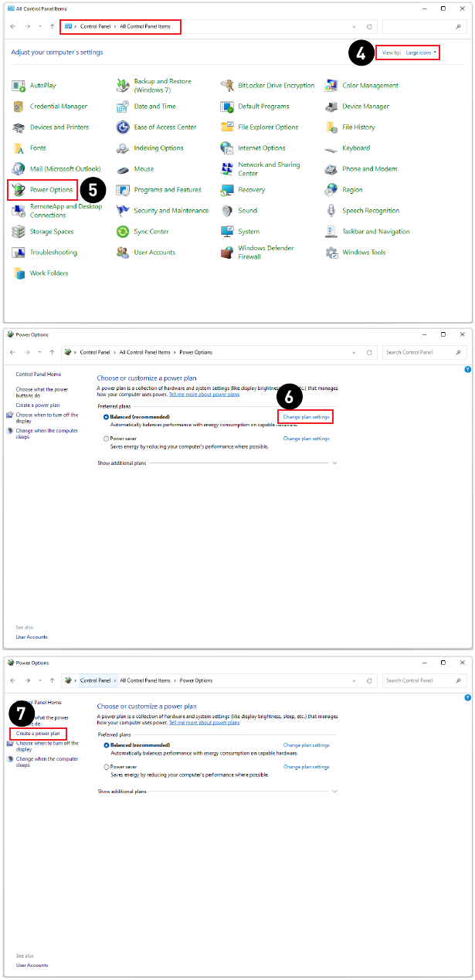The width and height of the screenshot is (475, 980).
Task: Select Balanced plan radio in middle window
Action: (107, 417)
